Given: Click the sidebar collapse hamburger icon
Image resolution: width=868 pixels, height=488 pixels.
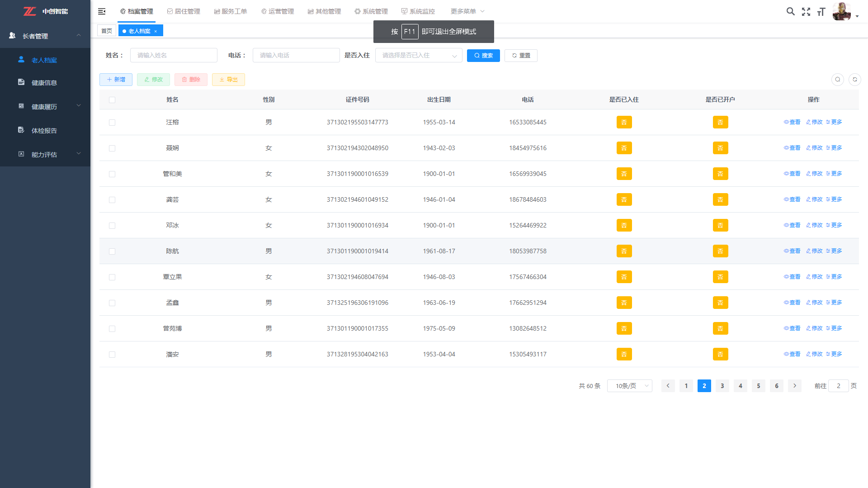Looking at the screenshot, I should coord(102,11).
